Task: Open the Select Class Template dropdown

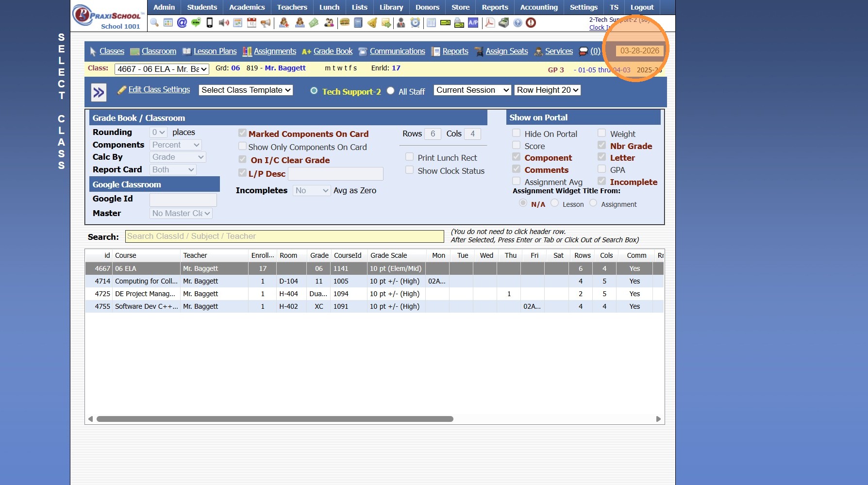Action: click(x=246, y=90)
